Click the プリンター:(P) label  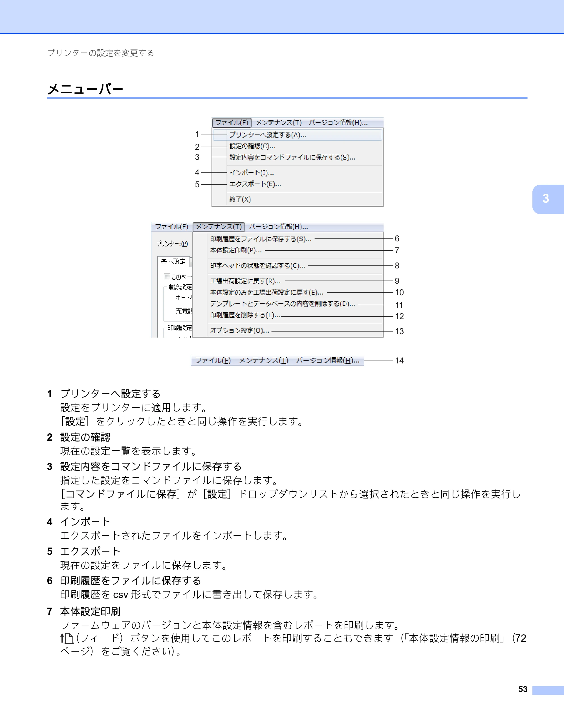(x=172, y=244)
